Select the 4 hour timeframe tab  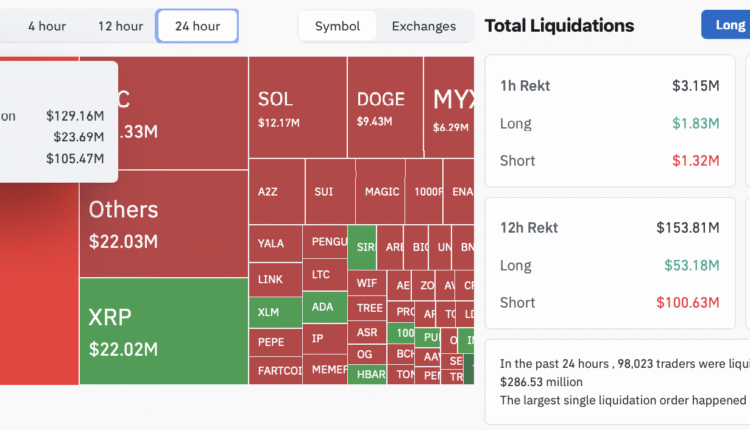coord(46,26)
